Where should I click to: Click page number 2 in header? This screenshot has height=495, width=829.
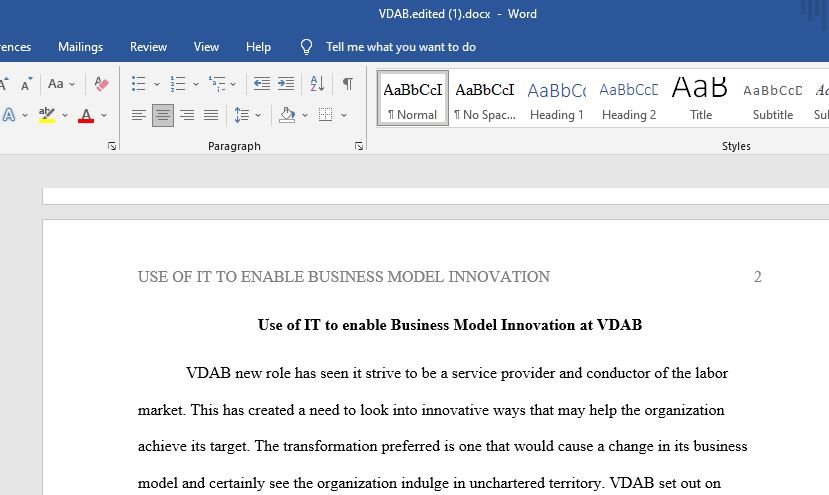coord(757,277)
